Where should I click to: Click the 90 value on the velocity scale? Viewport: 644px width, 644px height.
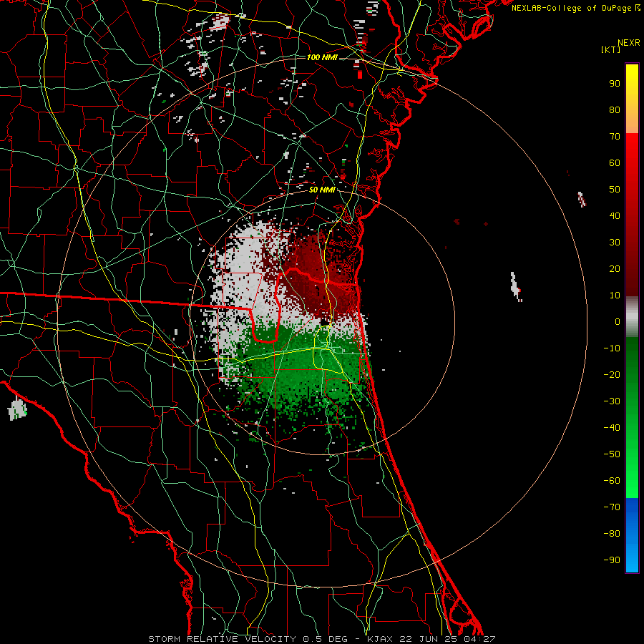[615, 84]
